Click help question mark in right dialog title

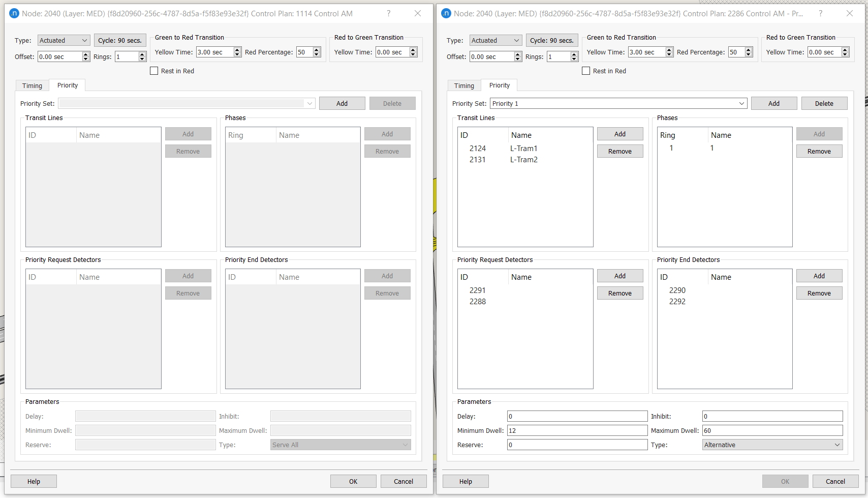[820, 14]
